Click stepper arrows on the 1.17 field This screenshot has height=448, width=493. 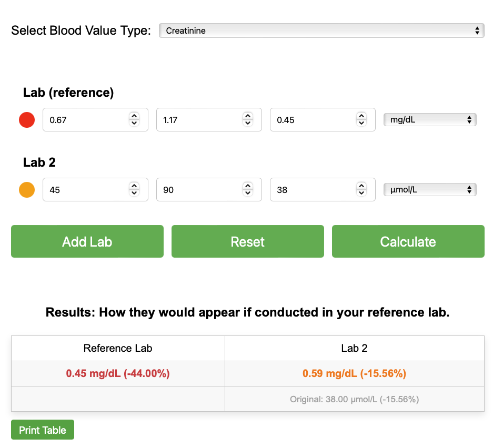[x=248, y=120]
